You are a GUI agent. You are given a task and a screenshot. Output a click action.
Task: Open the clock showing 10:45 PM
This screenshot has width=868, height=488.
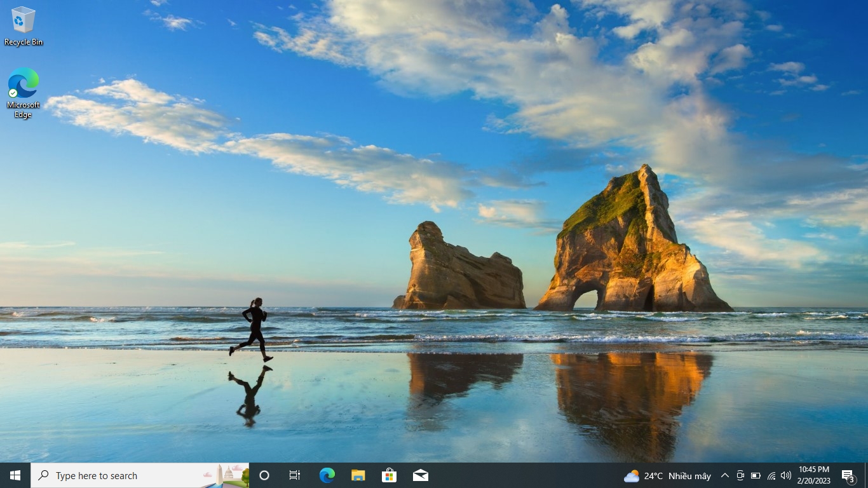(814, 475)
